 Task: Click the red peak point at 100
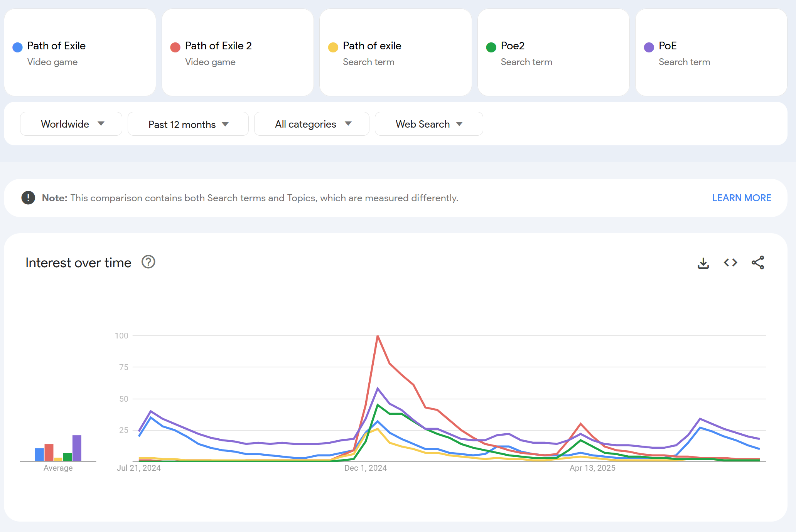(378, 336)
